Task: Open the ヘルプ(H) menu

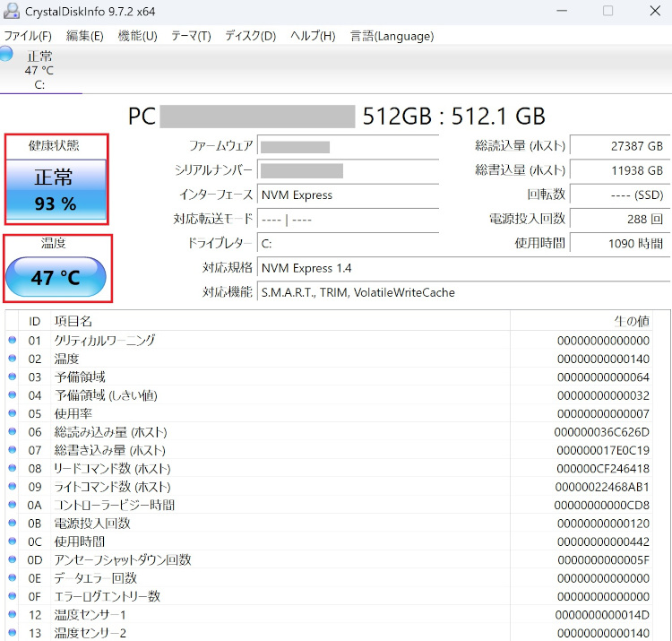Action: [x=313, y=36]
